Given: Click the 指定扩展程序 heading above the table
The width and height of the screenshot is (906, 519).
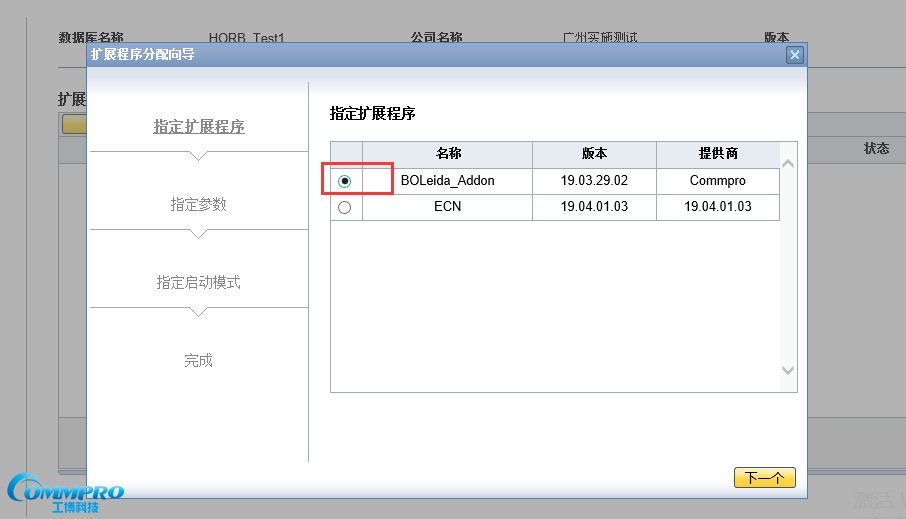Looking at the screenshot, I should 372,114.
